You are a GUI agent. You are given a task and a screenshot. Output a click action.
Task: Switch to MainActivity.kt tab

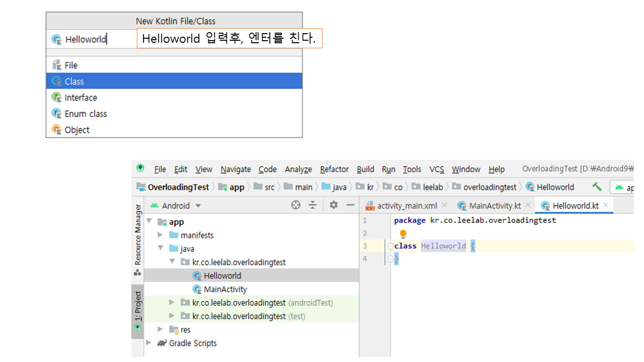tap(494, 206)
